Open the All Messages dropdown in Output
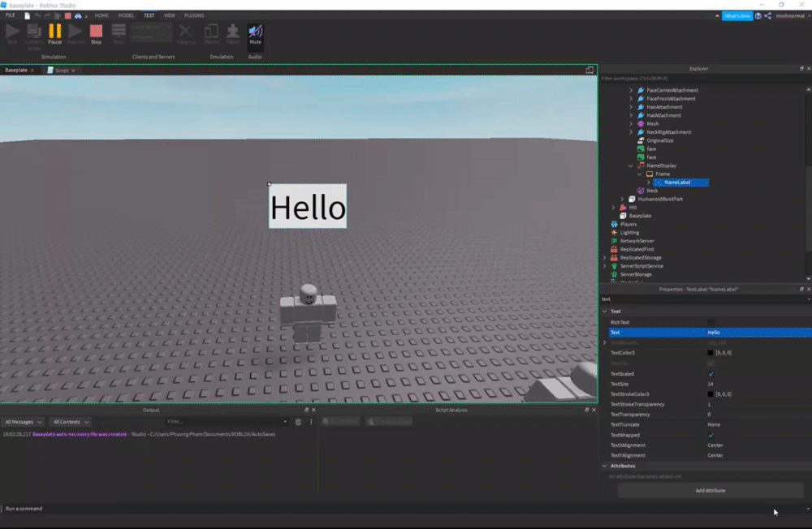Screen dimensions: 812x529 23,422
